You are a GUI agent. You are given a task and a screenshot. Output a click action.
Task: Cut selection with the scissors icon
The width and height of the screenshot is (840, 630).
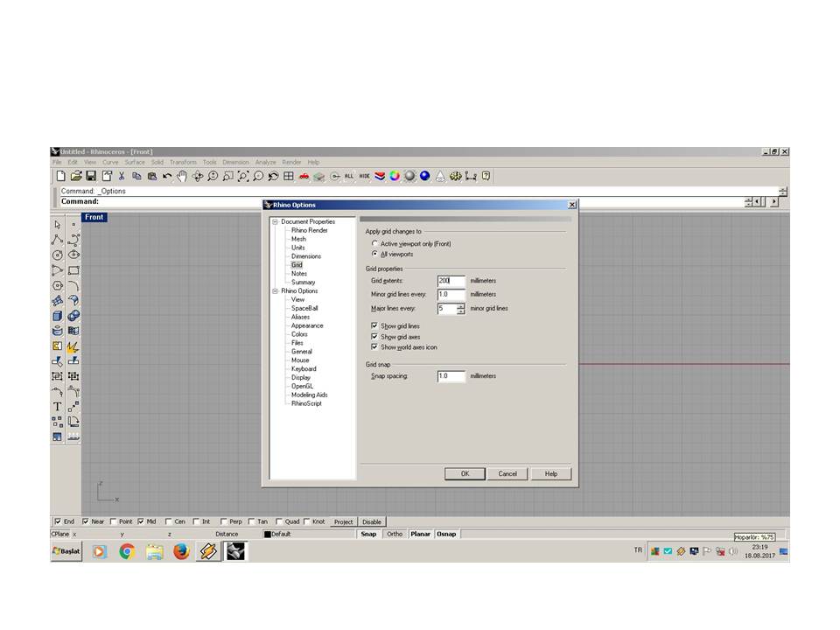pos(122,176)
